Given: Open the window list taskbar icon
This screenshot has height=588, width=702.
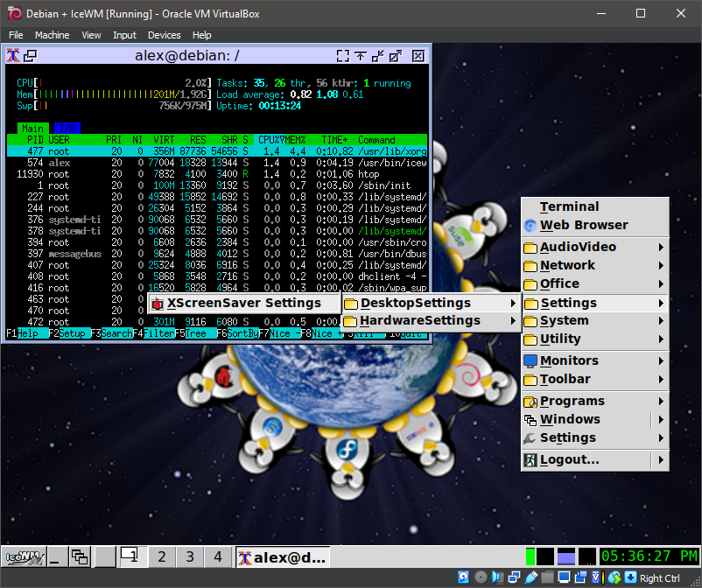Looking at the screenshot, I should click(80, 556).
